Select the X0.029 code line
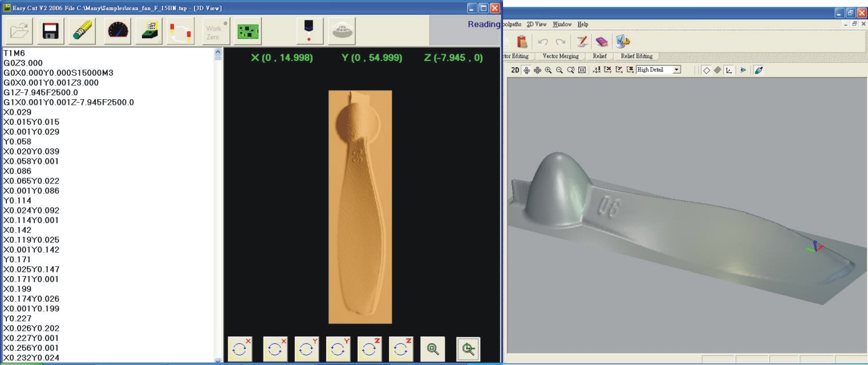868x365 pixels. click(17, 112)
